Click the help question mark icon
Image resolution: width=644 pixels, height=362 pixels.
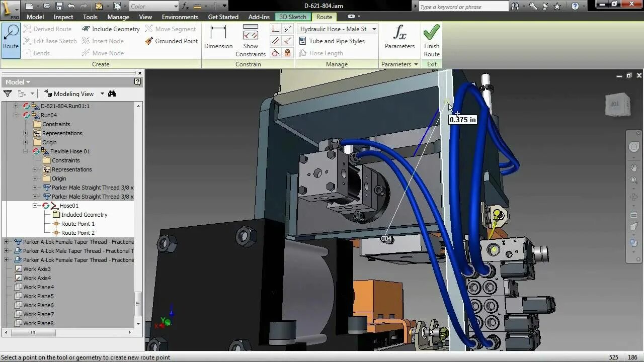[575, 7]
